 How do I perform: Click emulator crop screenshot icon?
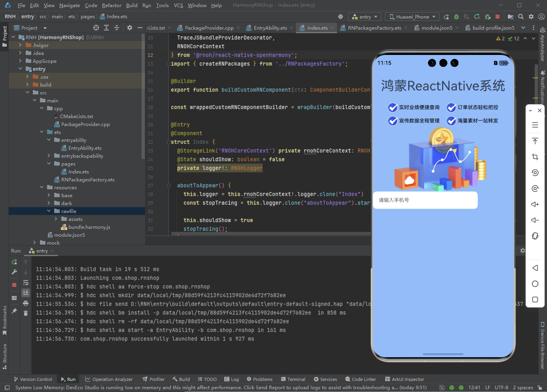[535, 157]
